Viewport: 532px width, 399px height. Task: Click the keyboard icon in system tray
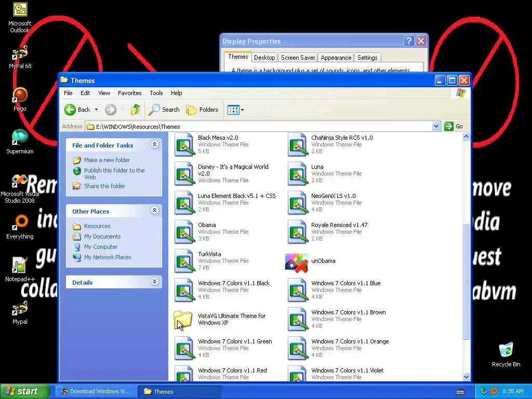coord(460,392)
